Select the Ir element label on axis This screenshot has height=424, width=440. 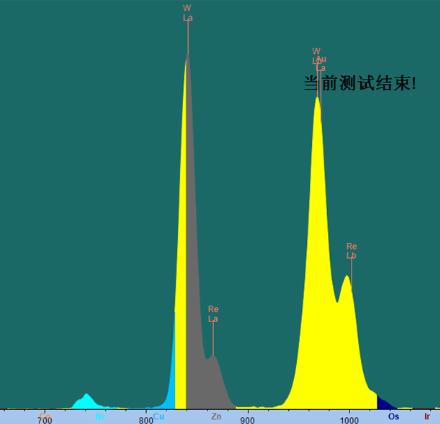(x=427, y=416)
